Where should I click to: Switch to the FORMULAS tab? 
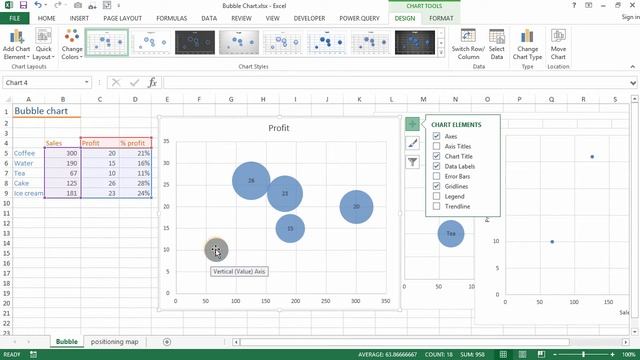click(171, 18)
